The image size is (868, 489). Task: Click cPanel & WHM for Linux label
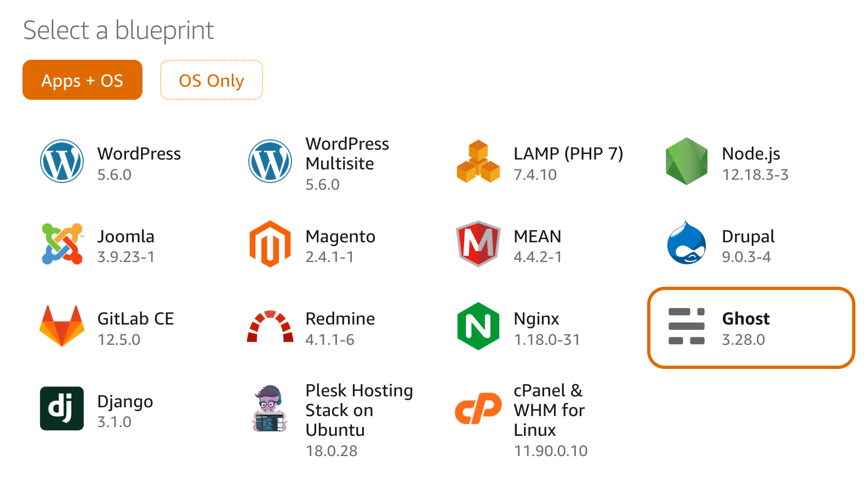click(x=550, y=410)
